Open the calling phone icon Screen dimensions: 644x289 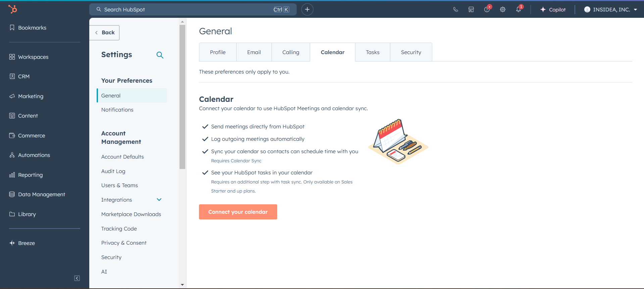click(x=455, y=9)
